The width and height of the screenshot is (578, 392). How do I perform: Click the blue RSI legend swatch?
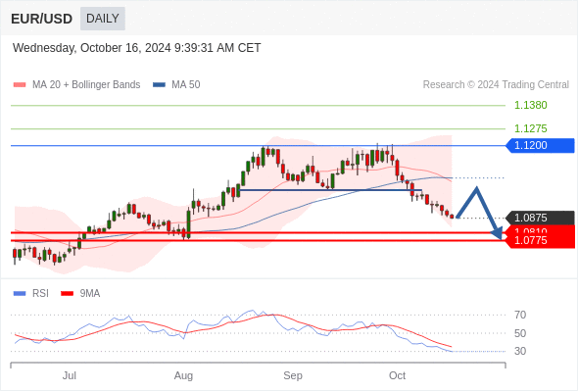(20, 294)
